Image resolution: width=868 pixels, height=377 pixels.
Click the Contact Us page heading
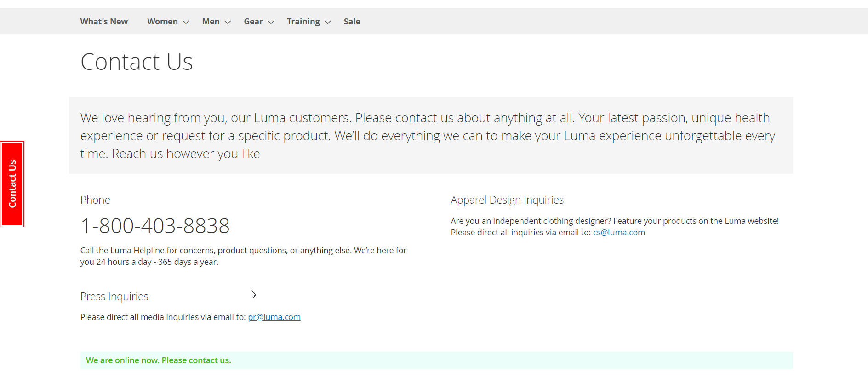(137, 62)
